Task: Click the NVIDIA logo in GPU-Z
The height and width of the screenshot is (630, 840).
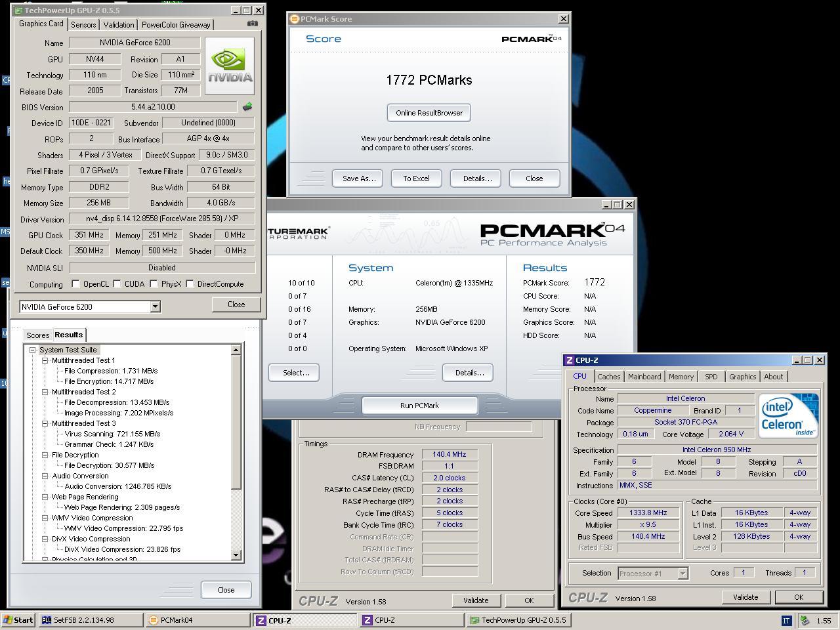Action: click(x=230, y=66)
